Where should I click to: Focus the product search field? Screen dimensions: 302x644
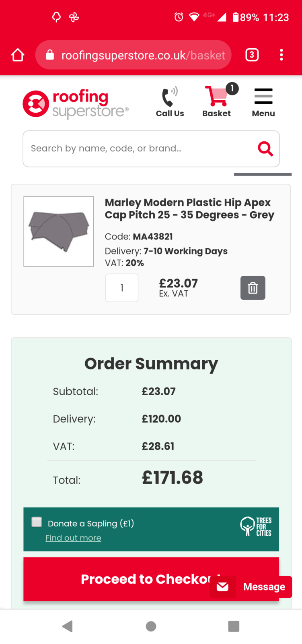[x=137, y=149]
